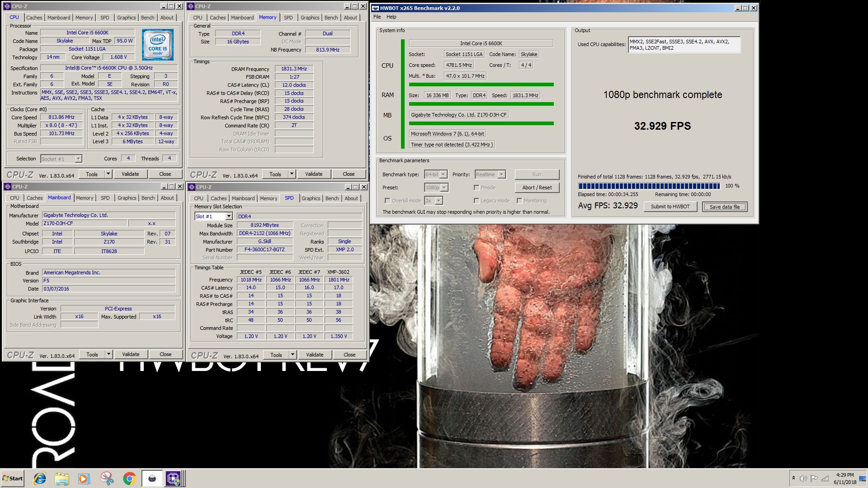Viewport: 868px width, 488px height.
Task: Click Close in the Mainboard window
Action: click(165, 354)
